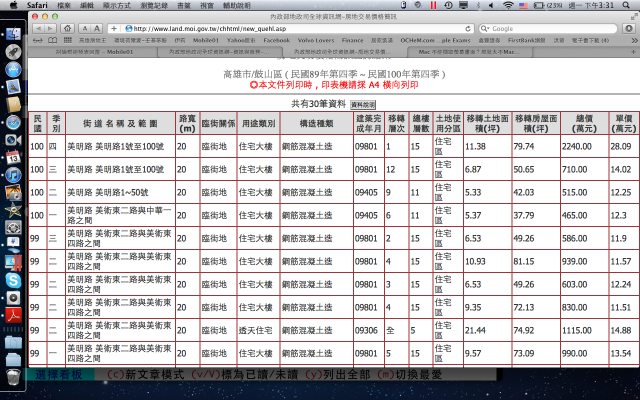Click the total price 1115.00 cell
The image size is (640, 400).
[x=584, y=331]
